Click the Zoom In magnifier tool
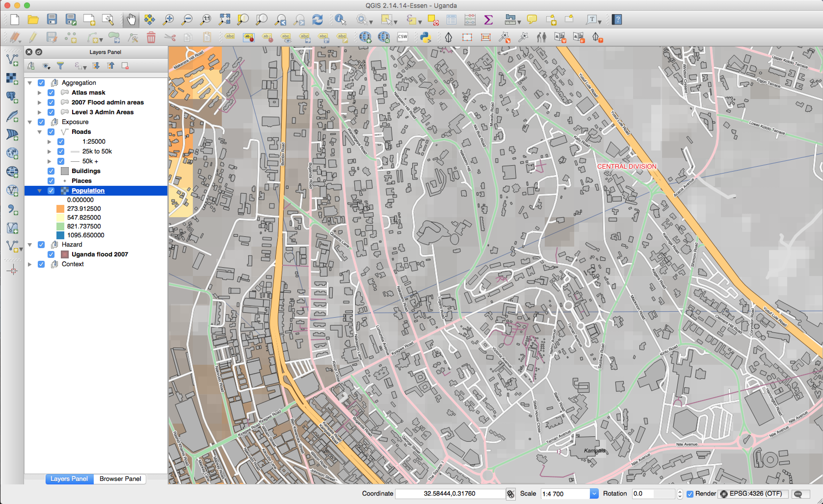This screenshot has height=504, width=823. click(168, 20)
